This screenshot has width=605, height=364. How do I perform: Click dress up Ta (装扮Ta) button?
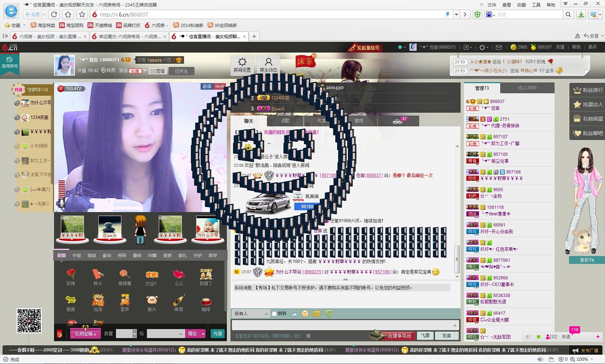tap(587, 260)
